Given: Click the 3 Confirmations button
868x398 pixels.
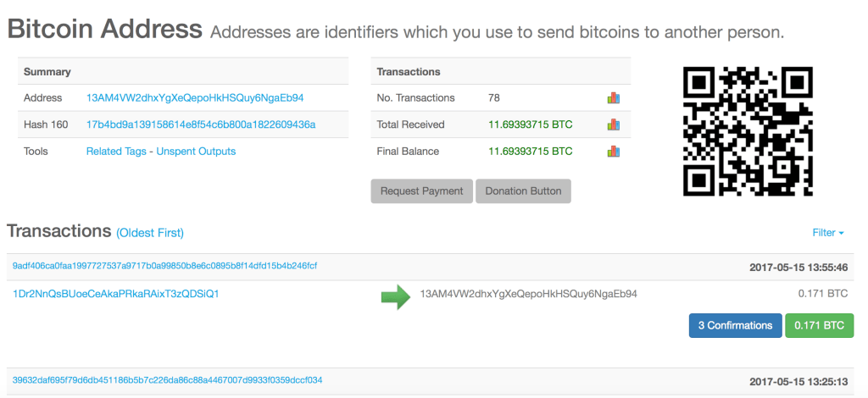Looking at the screenshot, I should [x=735, y=325].
